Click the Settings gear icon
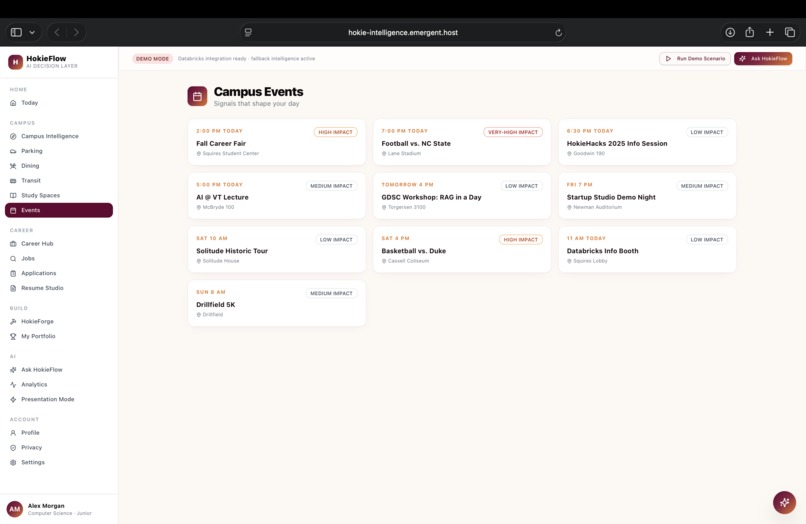Image resolution: width=806 pixels, height=524 pixels. click(13, 462)
